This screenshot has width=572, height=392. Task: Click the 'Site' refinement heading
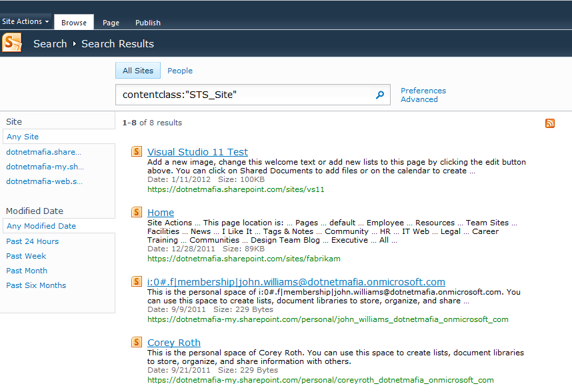tap(14, 121)
